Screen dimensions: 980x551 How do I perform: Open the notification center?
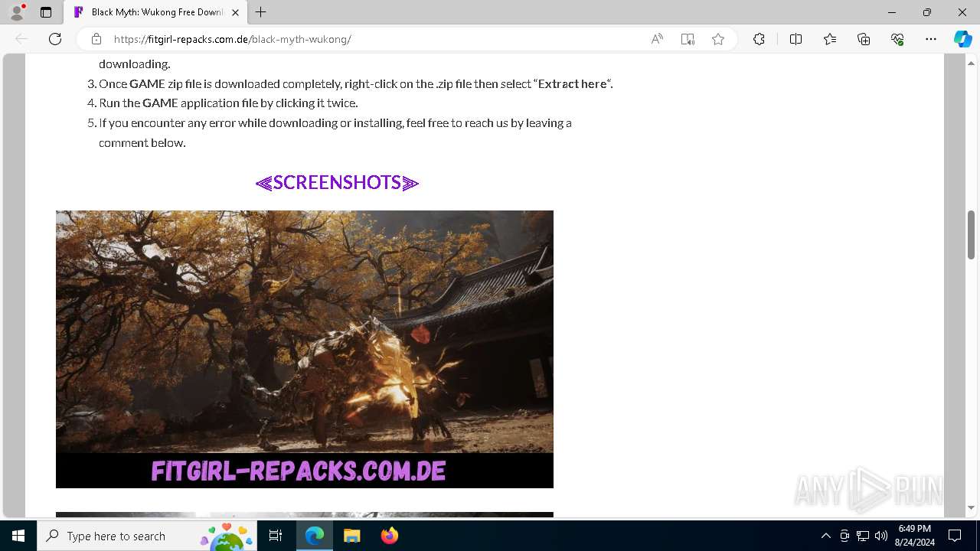tap(955, 536)
